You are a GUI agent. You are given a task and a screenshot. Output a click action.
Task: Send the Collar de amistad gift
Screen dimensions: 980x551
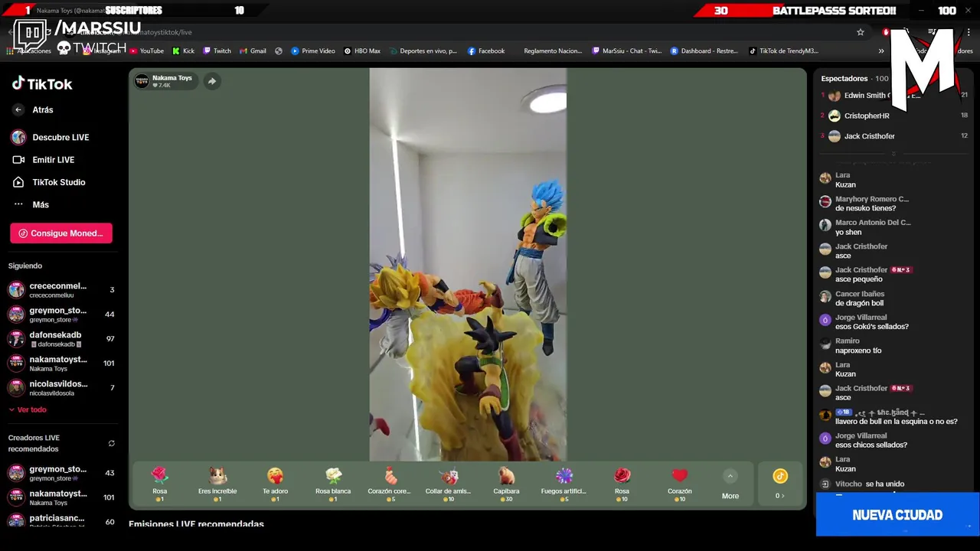[449, 484]
